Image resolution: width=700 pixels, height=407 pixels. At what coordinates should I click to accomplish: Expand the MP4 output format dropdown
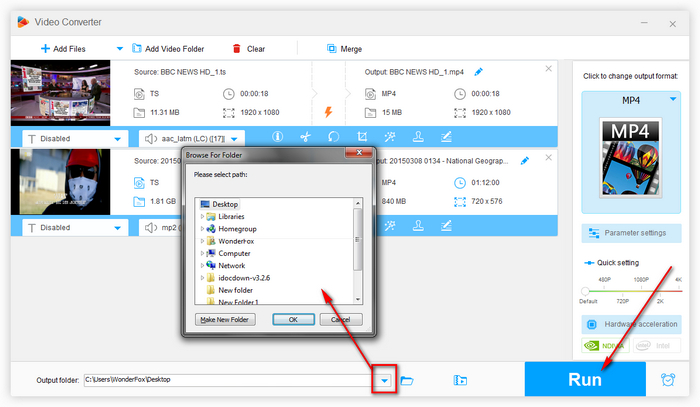click(673, 99)
